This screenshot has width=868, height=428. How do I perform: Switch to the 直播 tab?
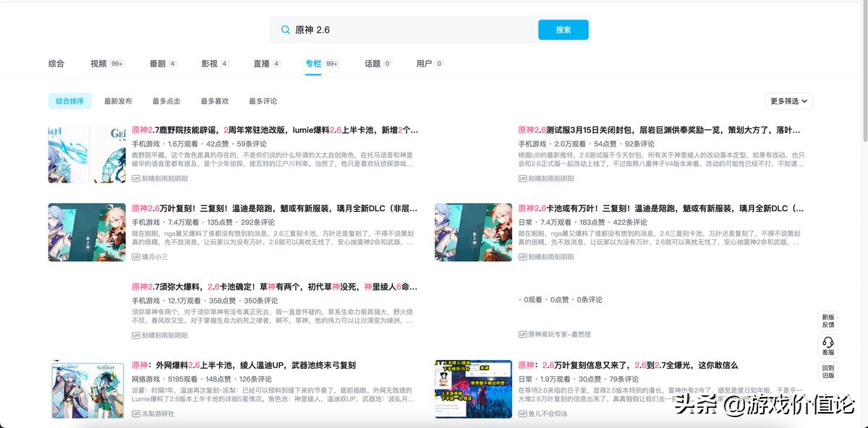pyautogui.click(x=263, y=63)
